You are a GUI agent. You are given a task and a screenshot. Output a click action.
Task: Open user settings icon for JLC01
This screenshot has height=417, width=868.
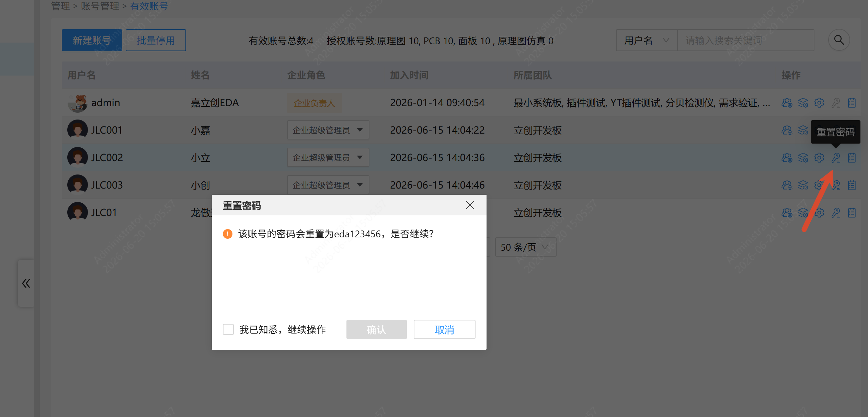tap(787, 213)
